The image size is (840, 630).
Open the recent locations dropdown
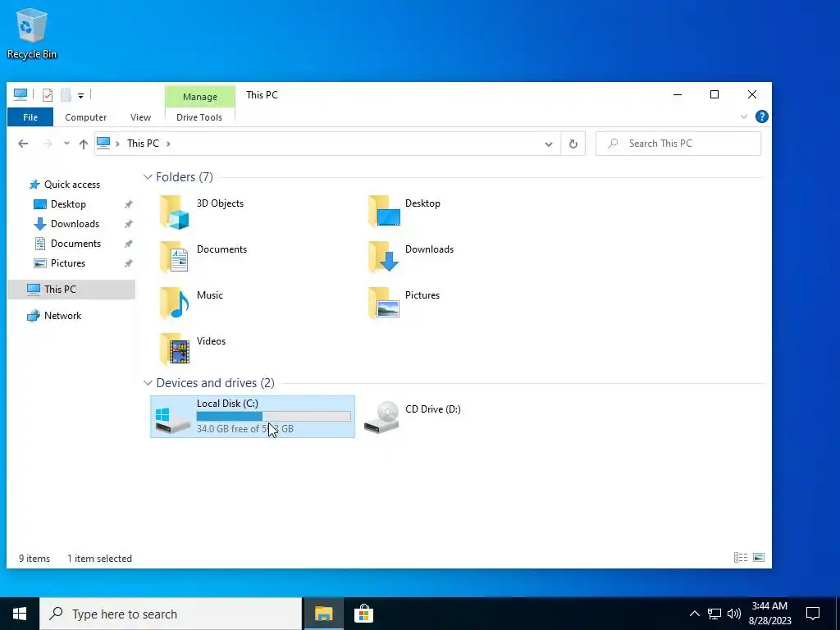click(66, 144)
